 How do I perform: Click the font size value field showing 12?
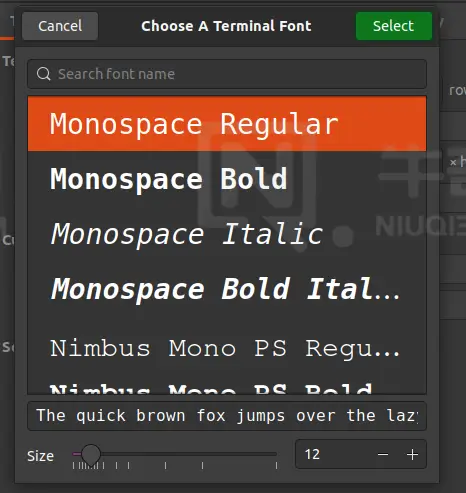pyautogui.click(x=333, y=454)
